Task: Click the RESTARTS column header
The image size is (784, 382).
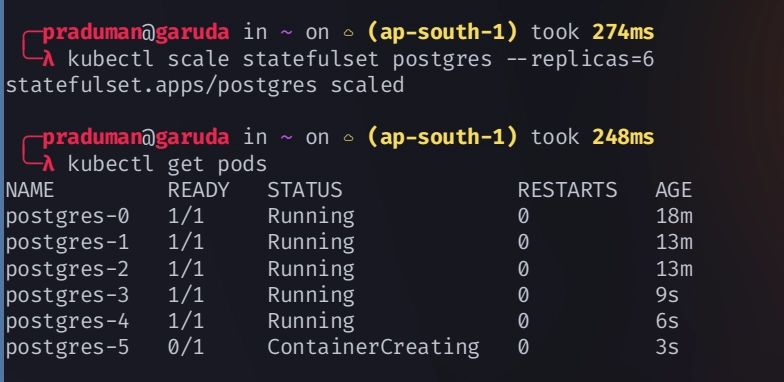Action: [568, 190]
